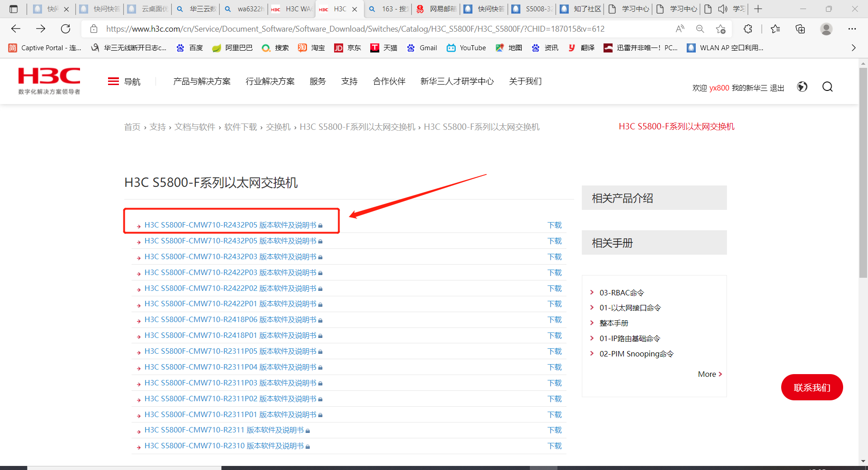Show more bookmarks overflow chevron
The height and width of the screenshot is (470, 868).
point(854,48)
